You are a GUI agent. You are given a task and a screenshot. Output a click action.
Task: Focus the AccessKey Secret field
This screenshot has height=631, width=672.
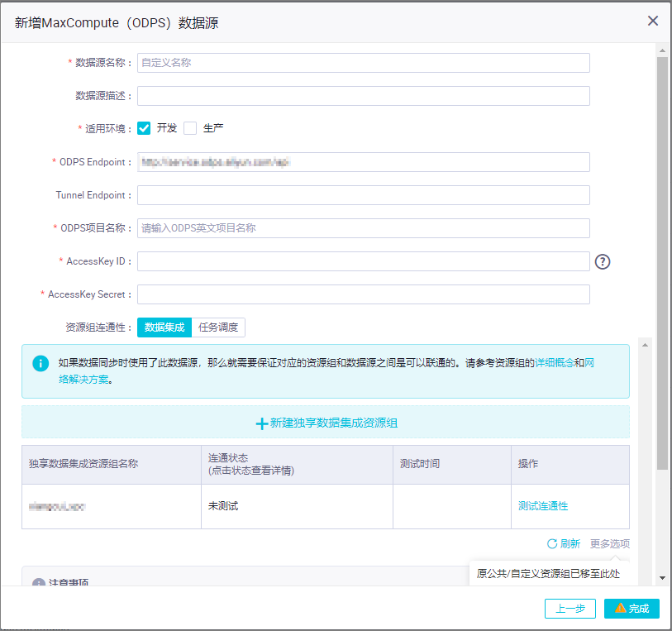pos(364,294)
